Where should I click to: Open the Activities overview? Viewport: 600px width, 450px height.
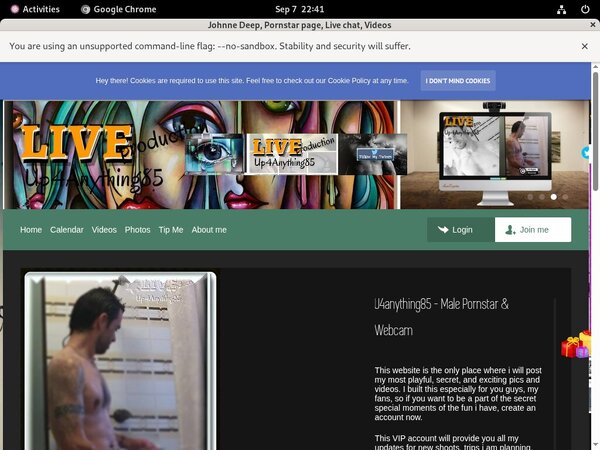click(34, 9)
